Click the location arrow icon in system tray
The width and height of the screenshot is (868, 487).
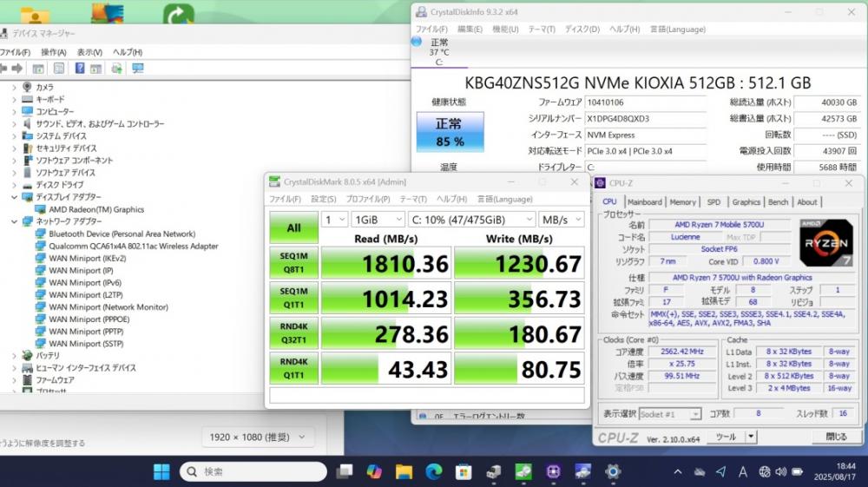click(x=720, y=471)
